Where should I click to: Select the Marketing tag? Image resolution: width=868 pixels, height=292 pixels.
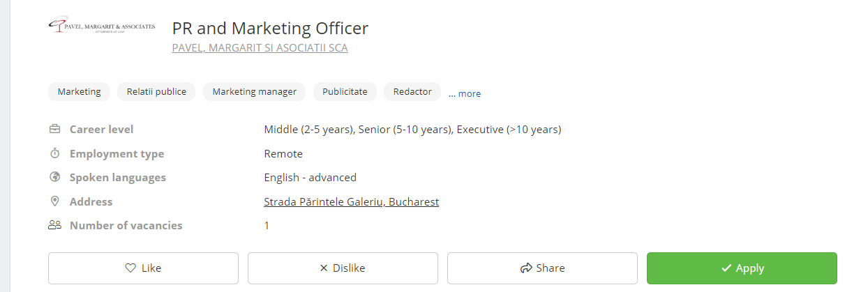tap(79, 91)
